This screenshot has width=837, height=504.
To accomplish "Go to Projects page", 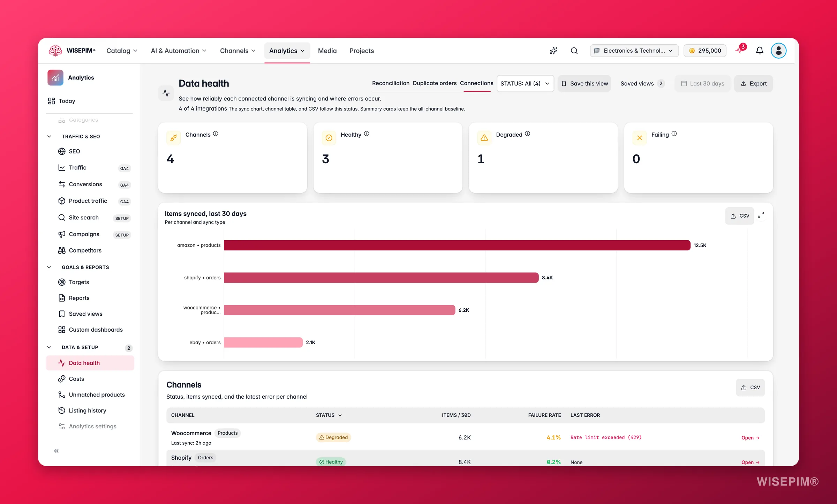I will pyautogui.click(x=361, y=51).
